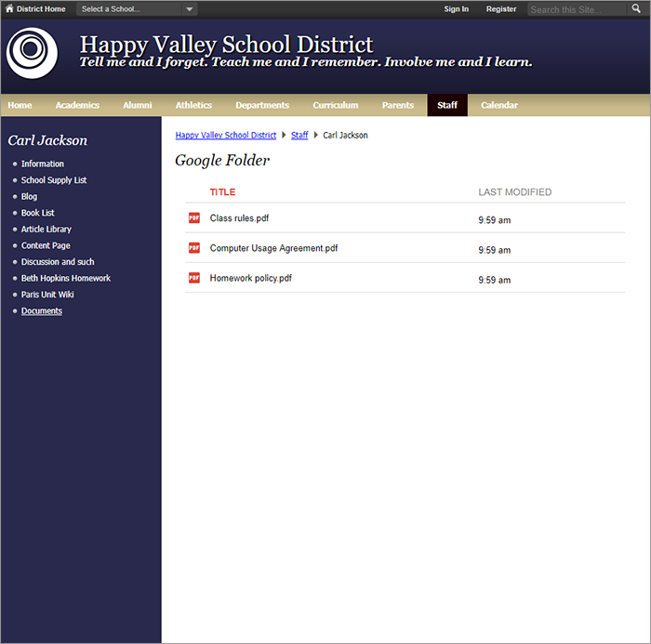The width and height of the screenshot is (651, 644).
Task: Sort by Last Modified column header
Action: (514, 192)
